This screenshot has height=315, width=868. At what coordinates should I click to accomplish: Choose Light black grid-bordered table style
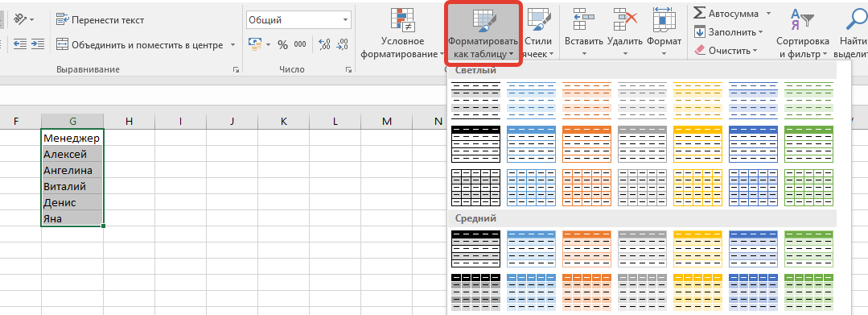click(x=476, y=188)
